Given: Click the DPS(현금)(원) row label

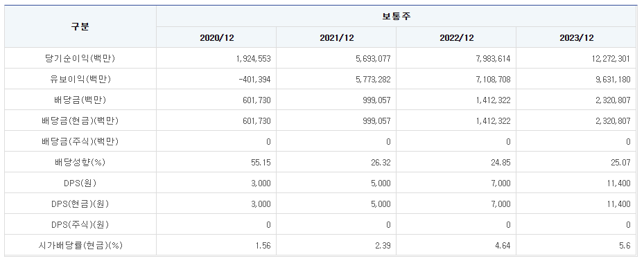Looking at the screenshot, I should click(x=80, y=204).
